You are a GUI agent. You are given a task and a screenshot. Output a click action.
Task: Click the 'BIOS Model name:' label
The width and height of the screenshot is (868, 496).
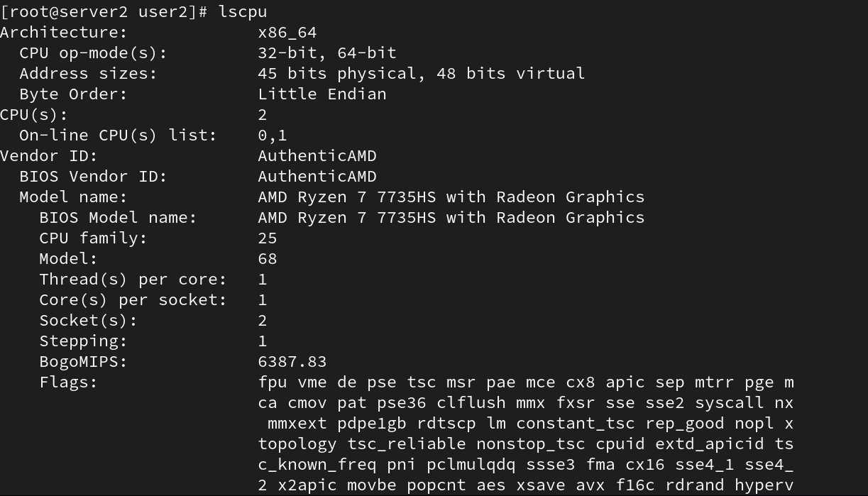(118, 218)
